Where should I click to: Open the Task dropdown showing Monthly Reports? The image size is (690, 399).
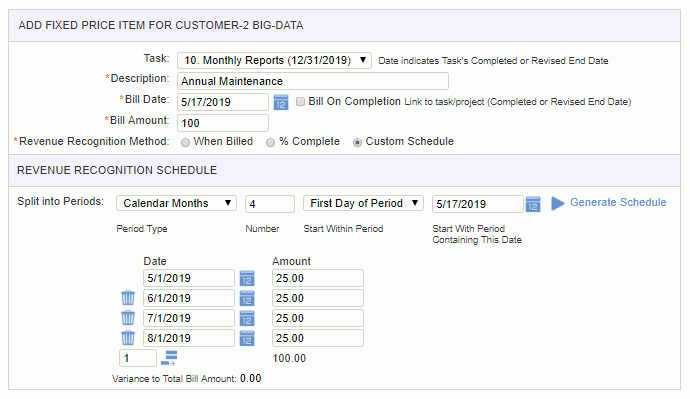coord(274,60)
